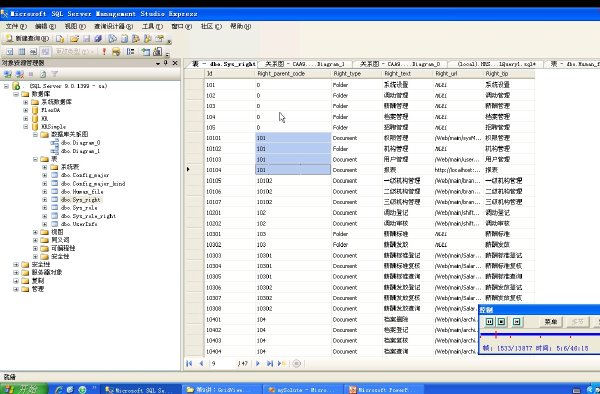The image size is (600, 394).
Task: Open the 查询设计器 (Query Designer) menu
Action: 113,26
